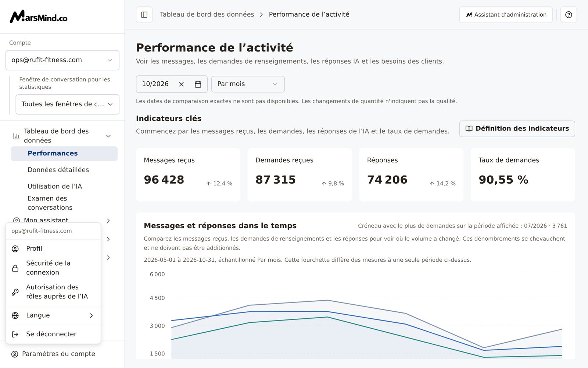The height and width of the screenshot is (368, 588).
Task: Click the key icon for Autorisation des rôles
Action: 15,292
